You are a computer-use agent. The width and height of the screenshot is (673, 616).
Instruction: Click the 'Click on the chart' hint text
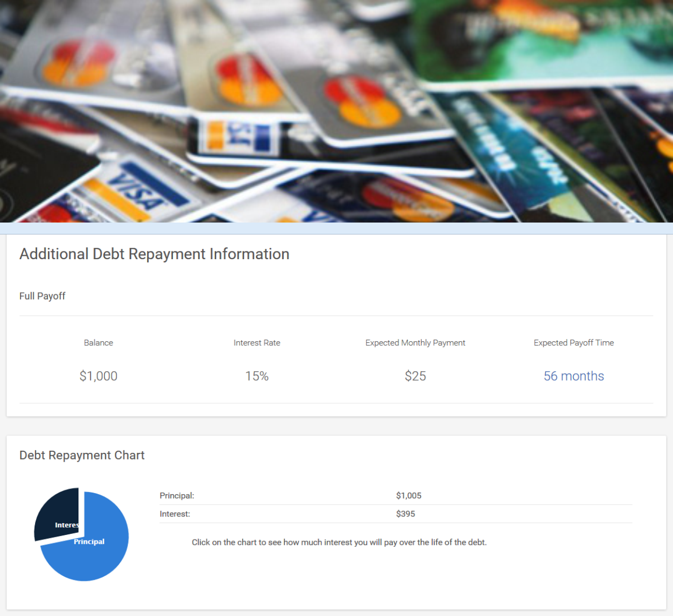coord(339,542)
